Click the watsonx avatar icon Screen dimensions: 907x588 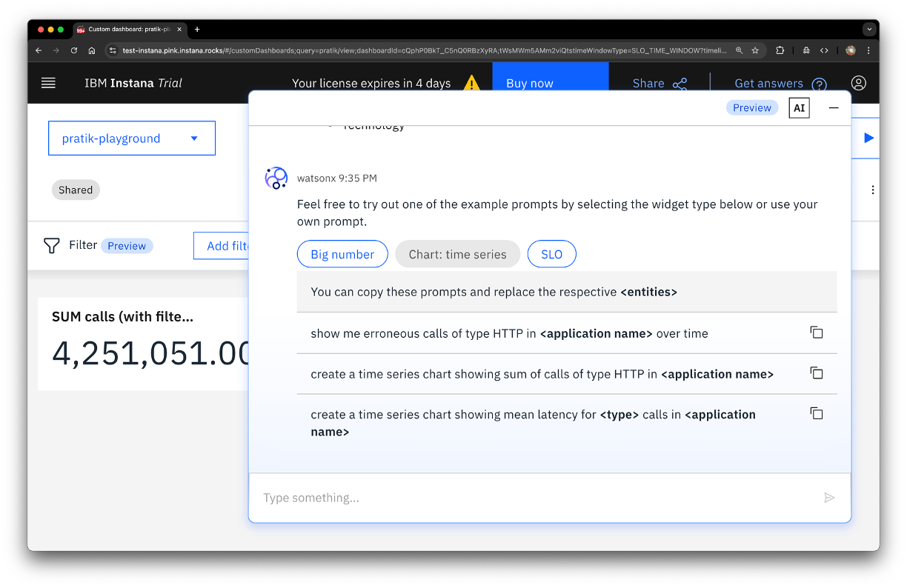pyautogui.click(x=276, y=178)
